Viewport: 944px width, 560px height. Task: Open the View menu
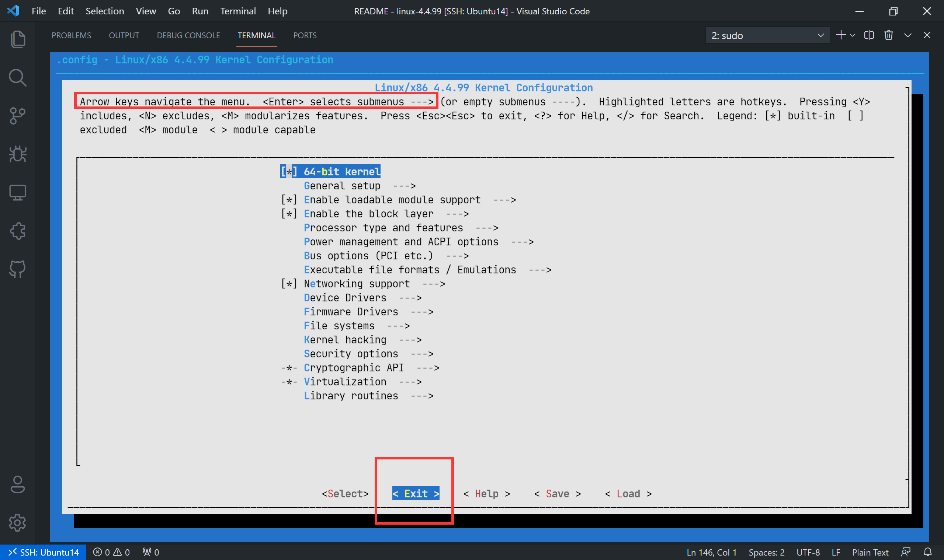(x=146, y=11)
